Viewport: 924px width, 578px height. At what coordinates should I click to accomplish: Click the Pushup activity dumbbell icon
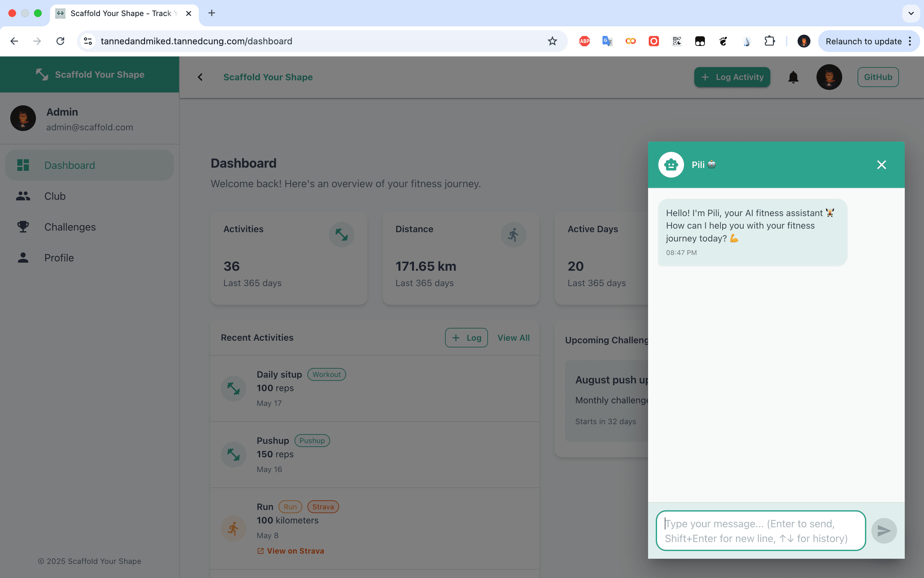[233, 454]
